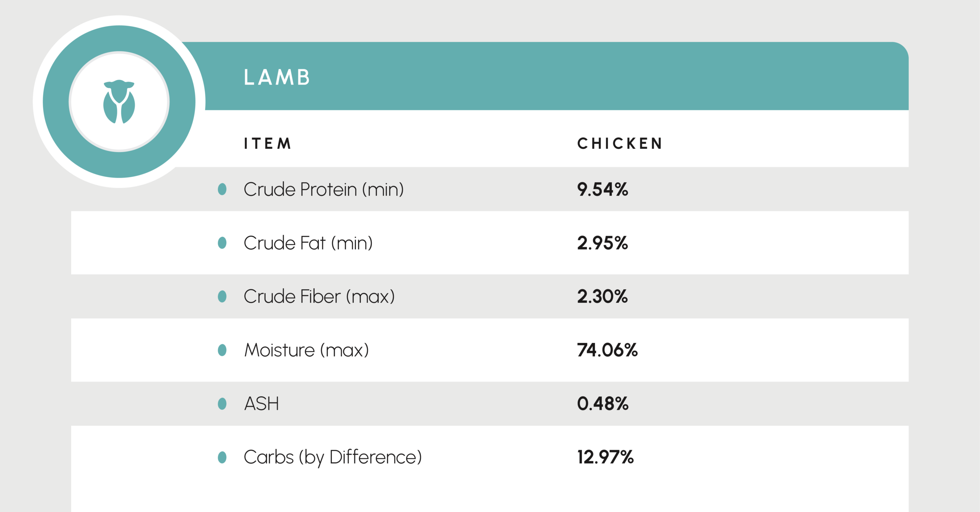Click the CHICKEN column header
The width and height of the screenshot is (980, 512).
tap(620, 144)
